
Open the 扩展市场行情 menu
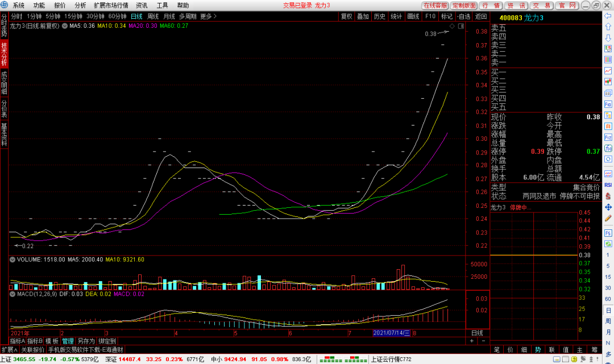[x=111, y=5]
